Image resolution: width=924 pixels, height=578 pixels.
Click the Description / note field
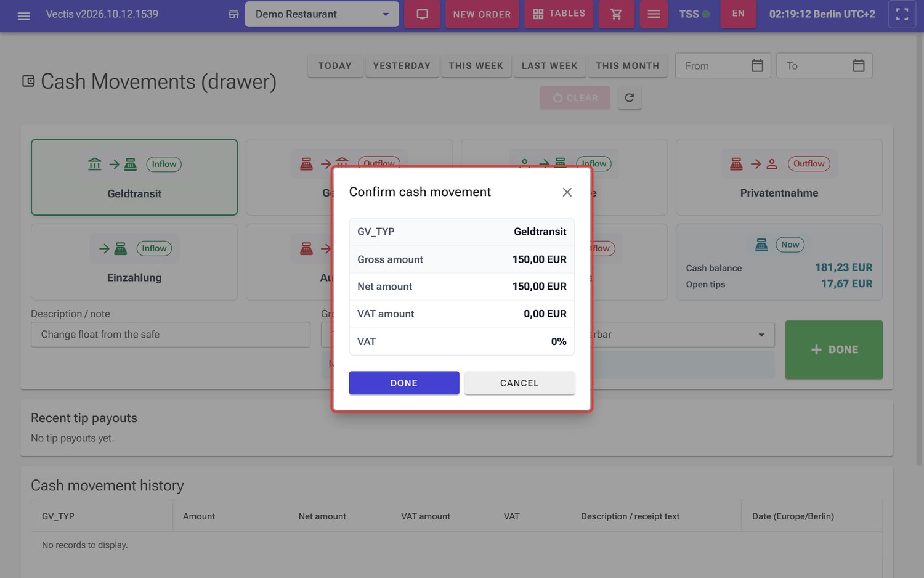(x=171, y=335)
